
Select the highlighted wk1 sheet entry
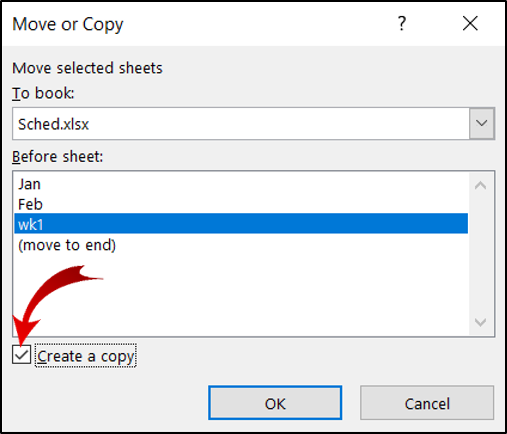pyautogui.click(x=241, y=224)
